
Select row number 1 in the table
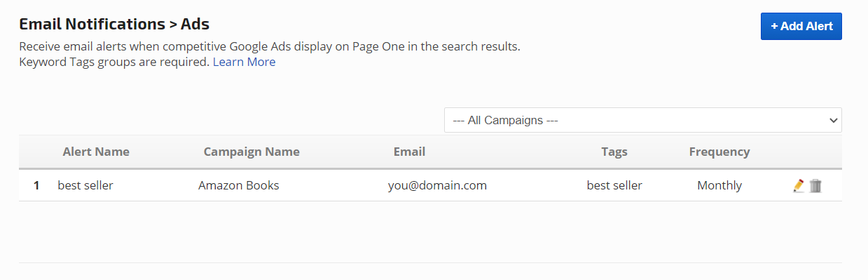pyautogui.click(x=37, y=185)
